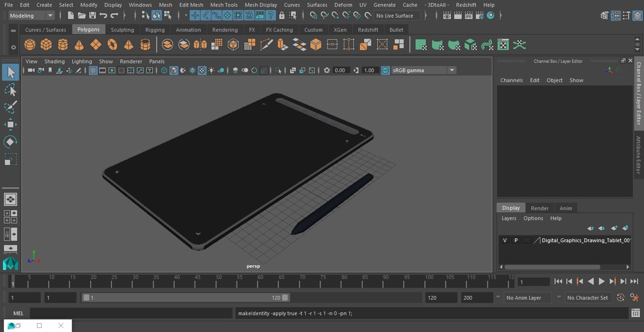Activate the Scale tool

click(x=10, y=159)
